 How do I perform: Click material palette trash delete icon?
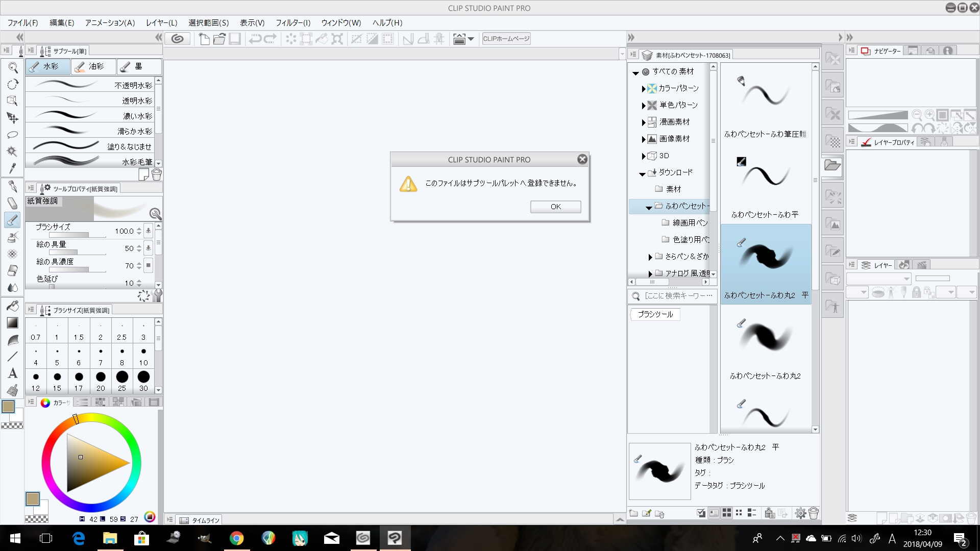tap(814, 513)
